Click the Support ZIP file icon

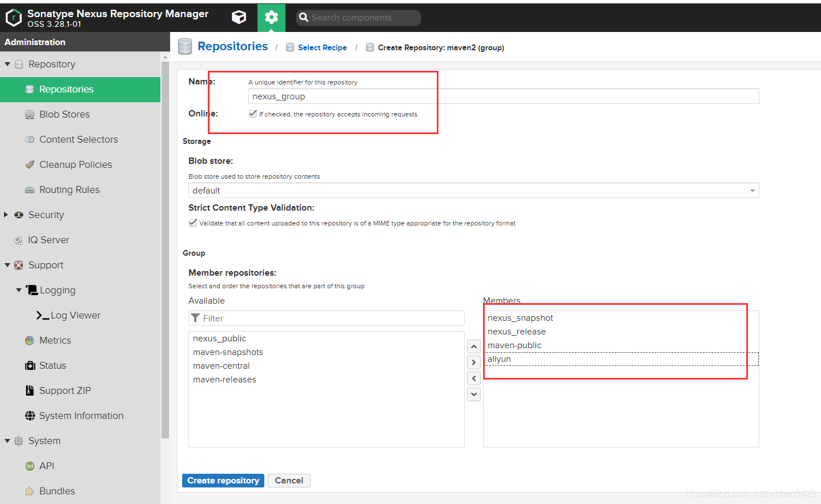[x=30, y=390]
